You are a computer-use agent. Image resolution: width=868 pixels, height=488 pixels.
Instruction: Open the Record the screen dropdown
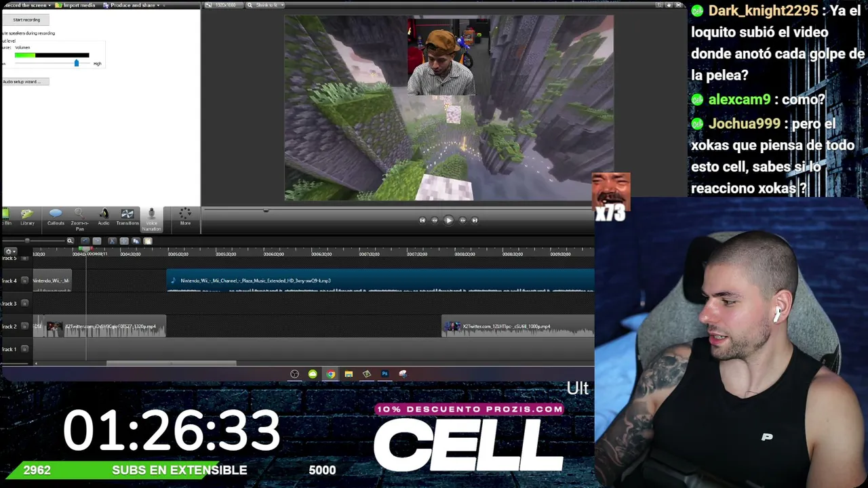click(27, 5)
